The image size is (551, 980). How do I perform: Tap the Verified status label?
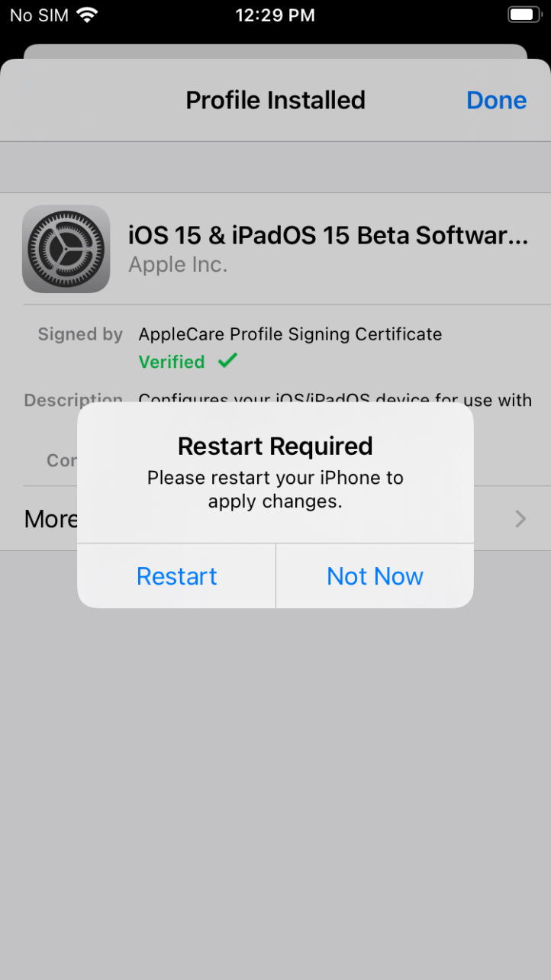tap(172, 362)
